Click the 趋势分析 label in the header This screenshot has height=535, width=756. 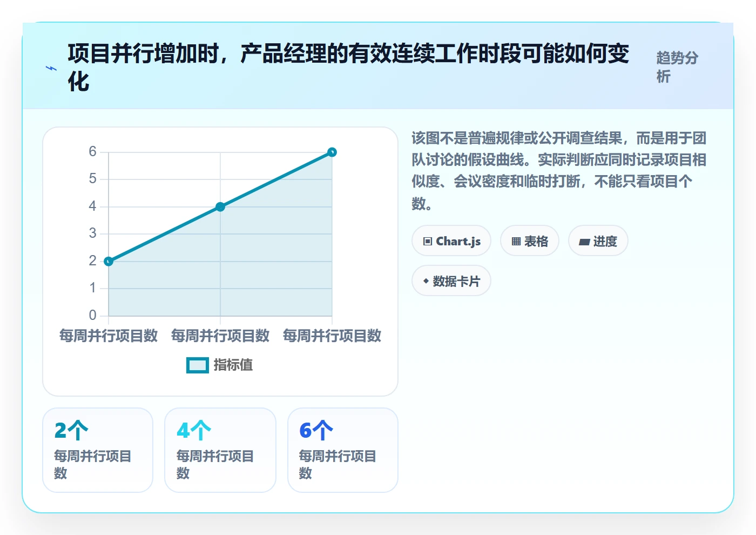[678, 67]
